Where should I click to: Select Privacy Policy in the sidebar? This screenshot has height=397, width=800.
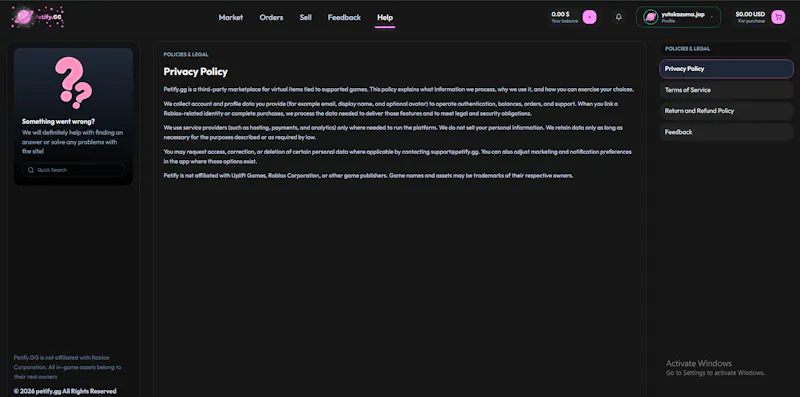[x=726, y=69]
